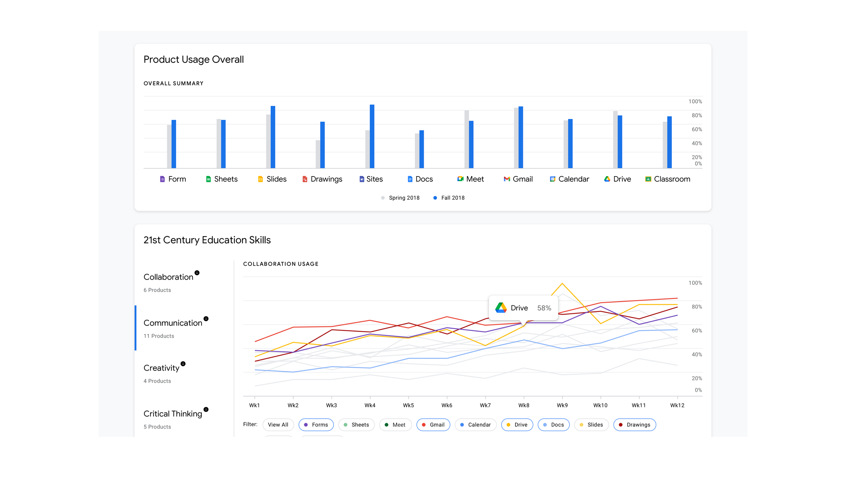
Task: Click the Forms icon in bar chart legend
Action: 162,179
